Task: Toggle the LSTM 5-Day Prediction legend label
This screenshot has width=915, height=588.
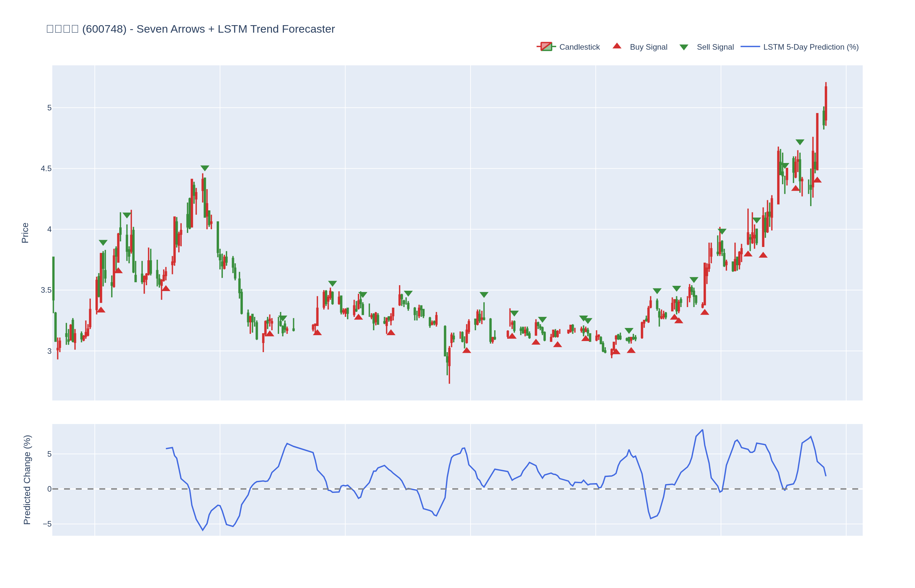Action: (810, 47)
